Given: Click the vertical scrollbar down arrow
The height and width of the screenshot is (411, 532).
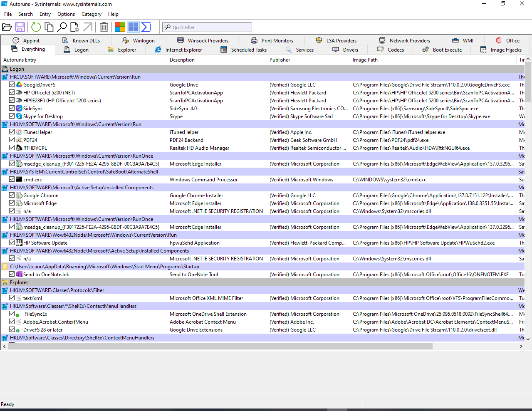Looking at the screenshot, I should (528, 339).
